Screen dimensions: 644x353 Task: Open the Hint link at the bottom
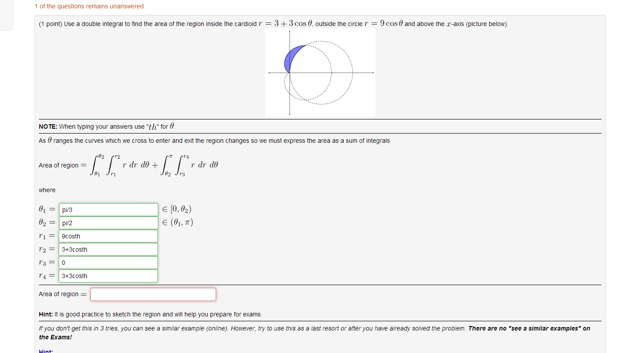[45, 351]
